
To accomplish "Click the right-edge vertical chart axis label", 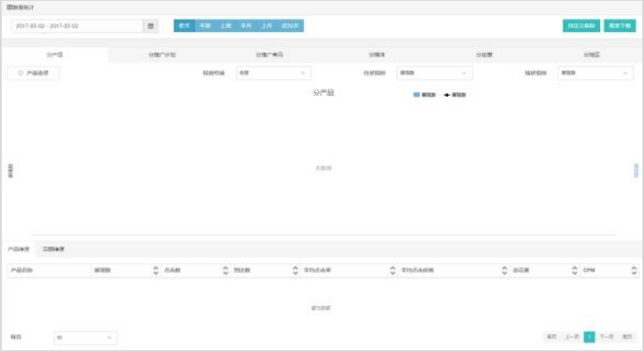I will [636, 170].
